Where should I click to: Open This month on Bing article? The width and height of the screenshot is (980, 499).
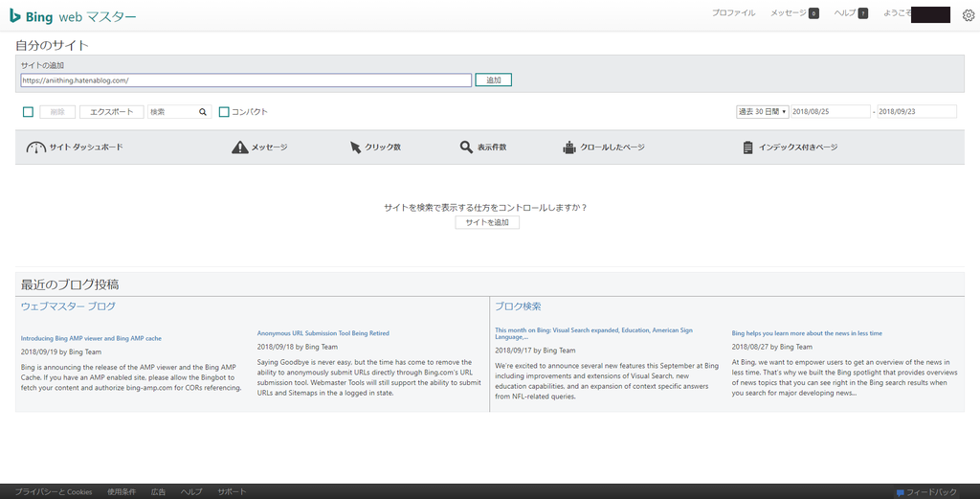tap(593, 333)
